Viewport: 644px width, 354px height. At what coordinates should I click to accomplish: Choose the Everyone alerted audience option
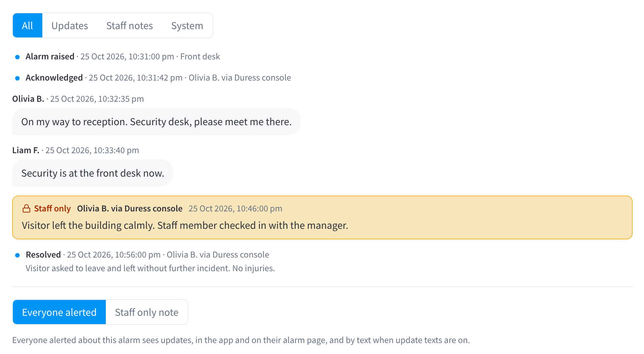(x=59, y=312)
